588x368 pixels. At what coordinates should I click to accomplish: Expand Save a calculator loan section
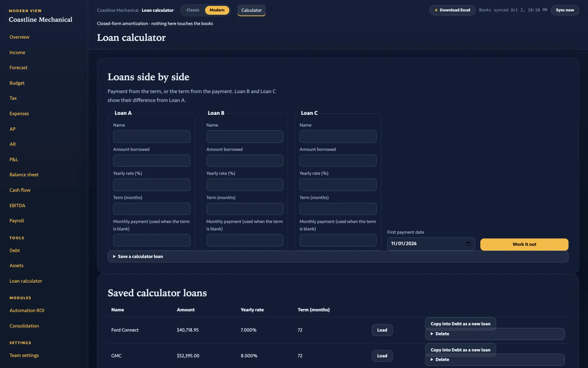[338, 256]
